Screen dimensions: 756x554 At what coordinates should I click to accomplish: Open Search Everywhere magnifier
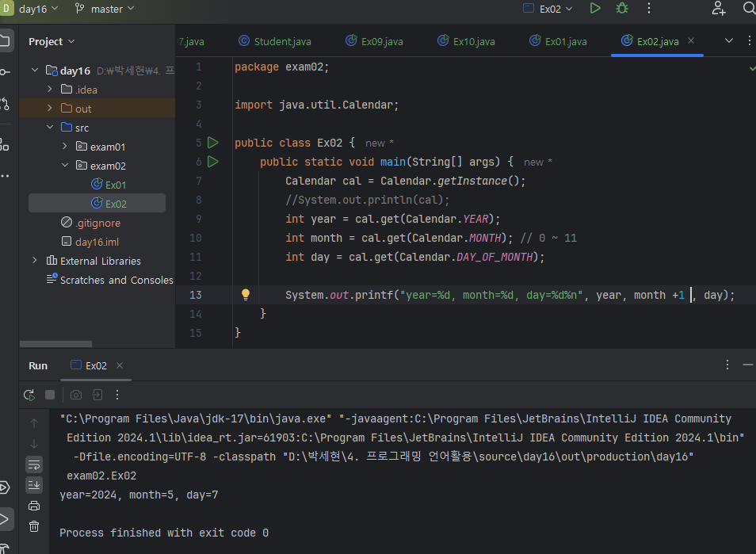tap(750, 8)
